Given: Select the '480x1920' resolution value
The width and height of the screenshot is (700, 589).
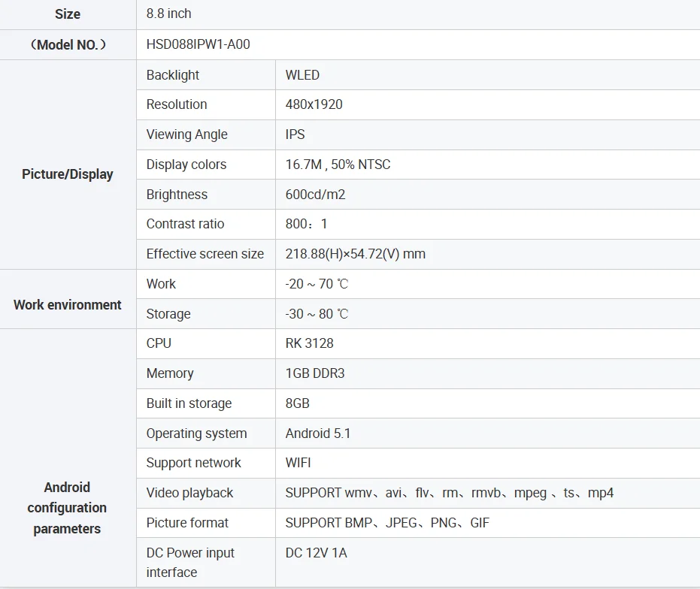Looking at the screenshot, I should [314, 104].
